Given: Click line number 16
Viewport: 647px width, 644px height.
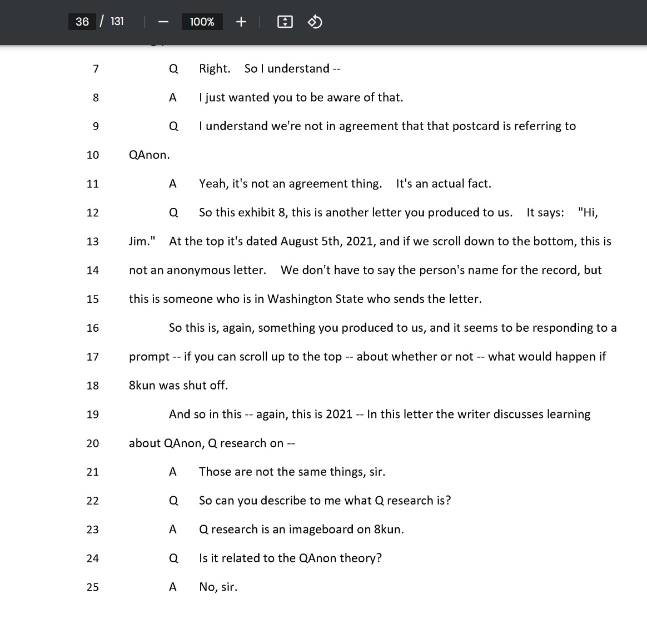Looking at the screenshot, I should 93,328.
